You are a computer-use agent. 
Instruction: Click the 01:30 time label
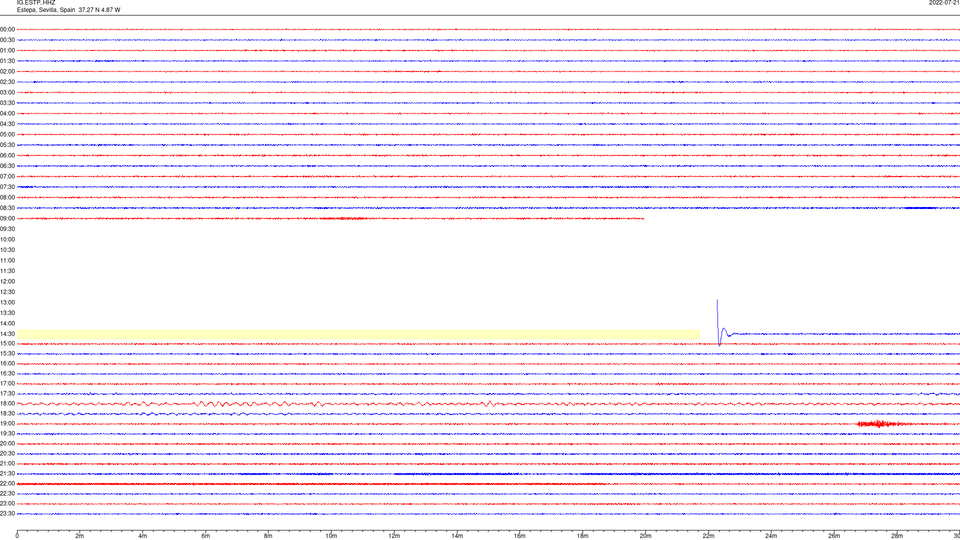(x=7, y=61)
